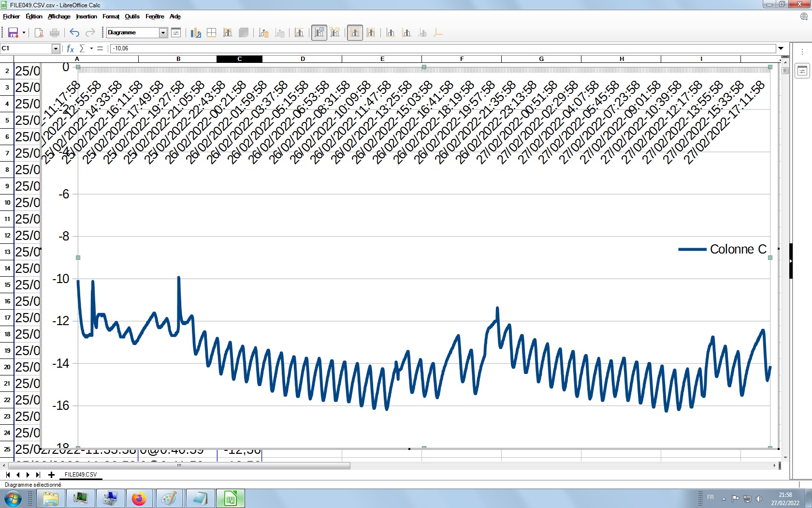
Task: Click the 3D View icon
Action: pos(244,33)
